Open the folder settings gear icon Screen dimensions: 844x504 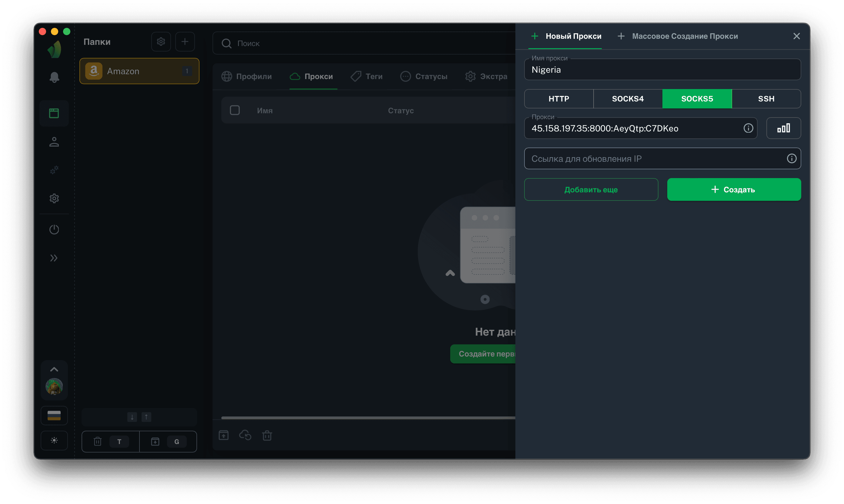(x=161, y=41)
